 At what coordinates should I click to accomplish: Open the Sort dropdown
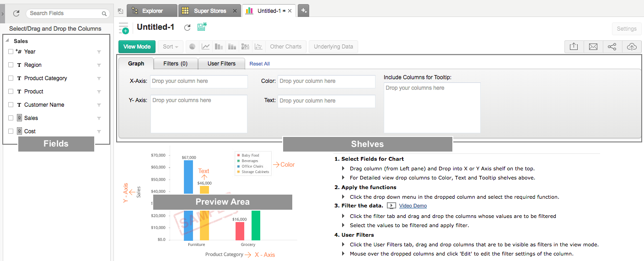[x=171, y=47]
